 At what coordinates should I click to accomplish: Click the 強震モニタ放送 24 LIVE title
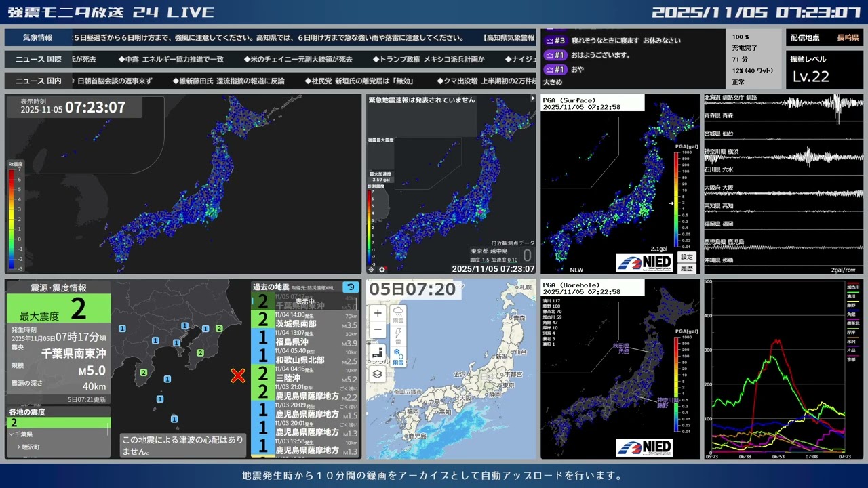coord(111,12)
